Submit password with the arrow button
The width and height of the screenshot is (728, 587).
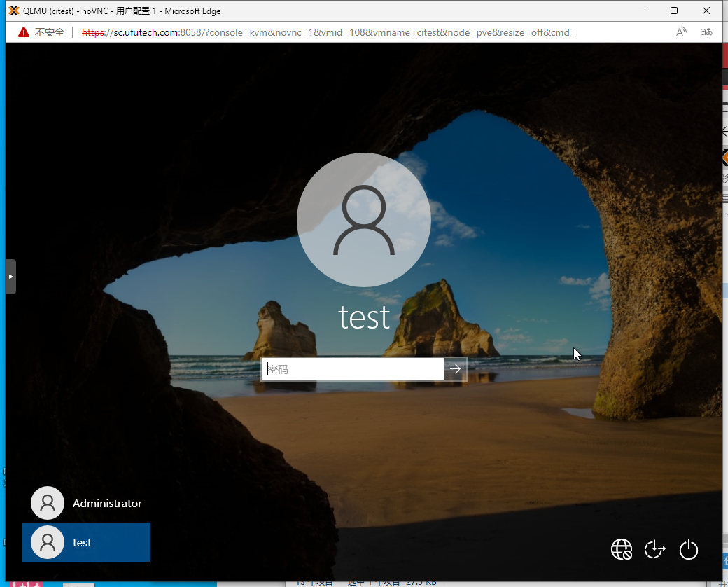click(x=456, y=369)
